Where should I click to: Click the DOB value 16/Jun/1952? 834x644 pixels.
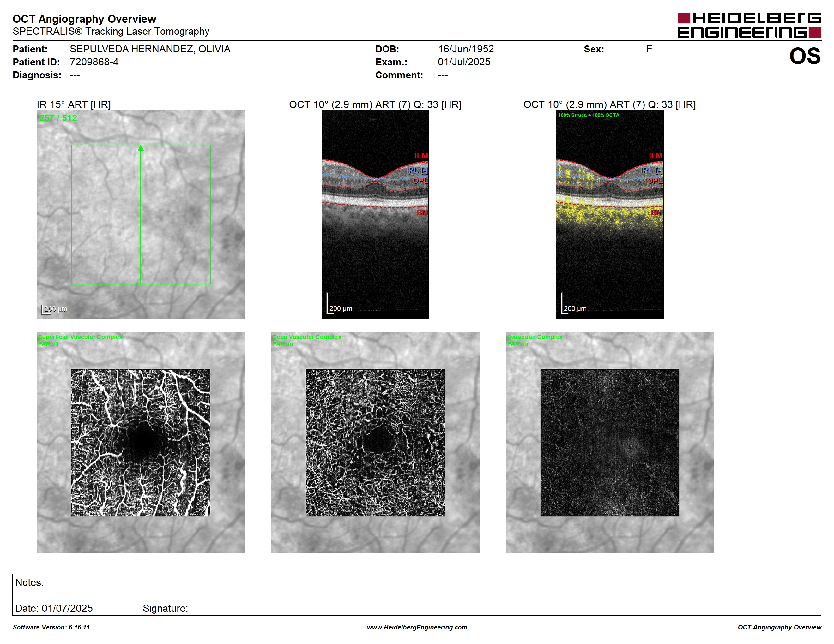pos(466,49)
